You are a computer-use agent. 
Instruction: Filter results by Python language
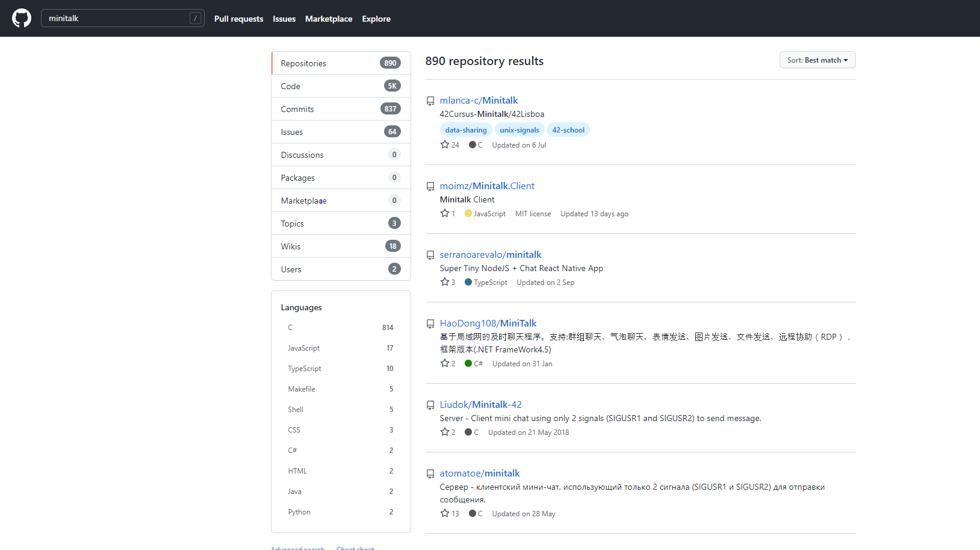[x=341, y=511]
